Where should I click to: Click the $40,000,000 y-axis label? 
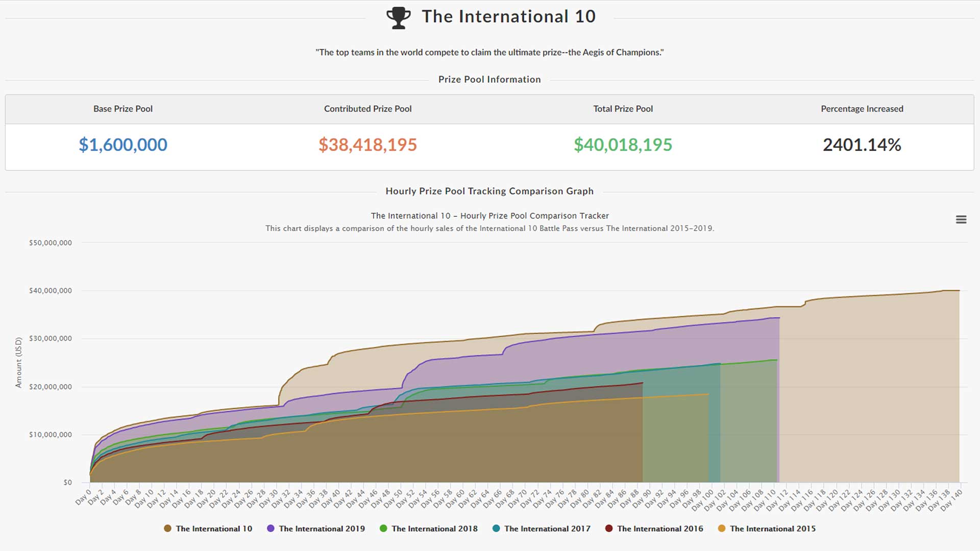[x=51, y=291]
